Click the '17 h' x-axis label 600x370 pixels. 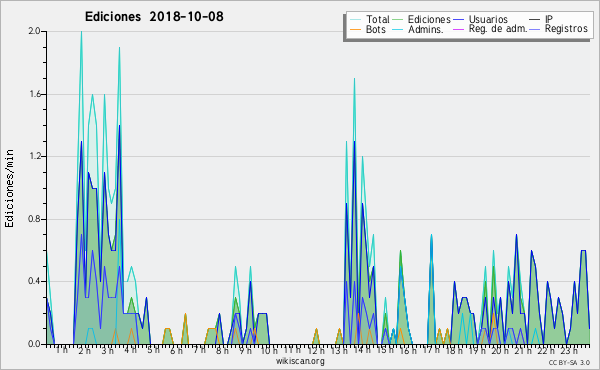(431, 350)
